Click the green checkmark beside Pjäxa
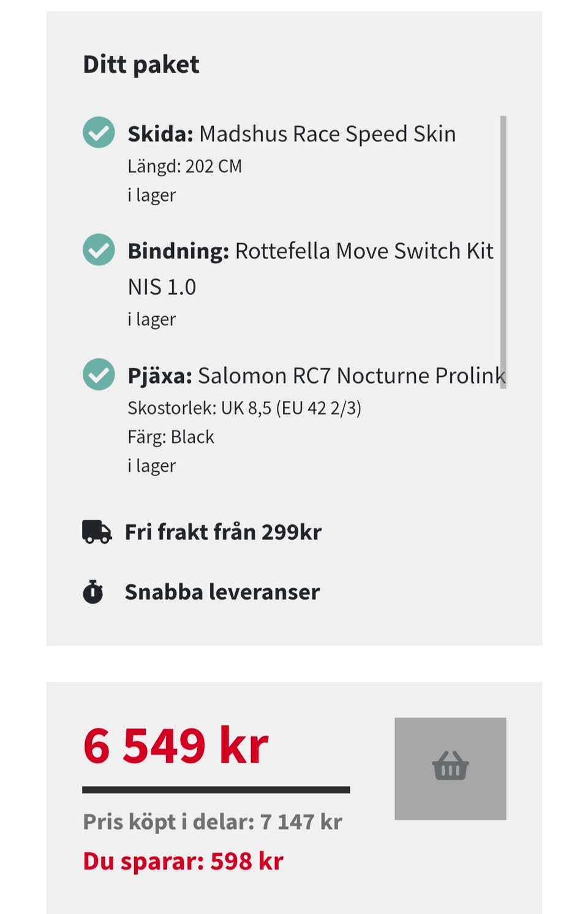This screenshot has width=588, height=914. click(99, 374)
